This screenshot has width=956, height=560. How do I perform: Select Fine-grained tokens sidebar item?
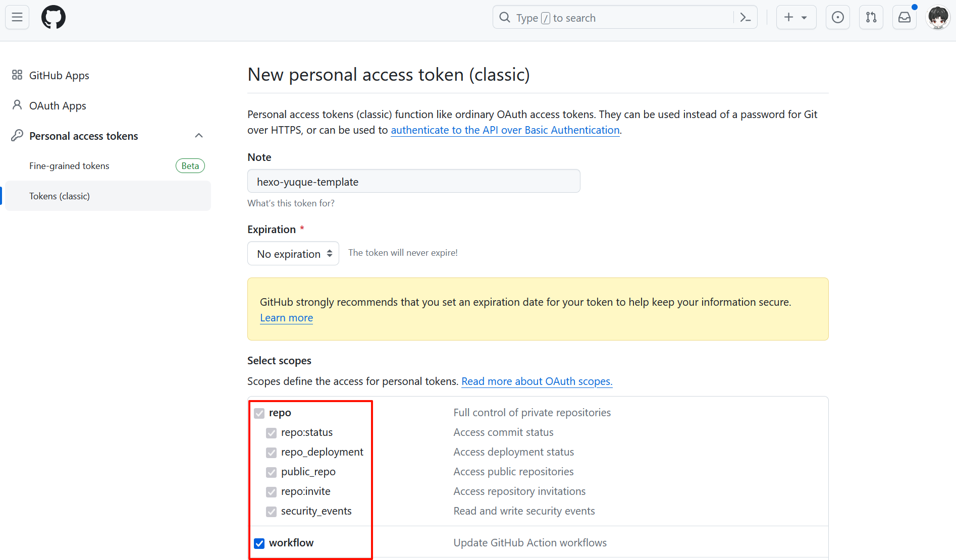pyautogui.click(x=69, y=166)
